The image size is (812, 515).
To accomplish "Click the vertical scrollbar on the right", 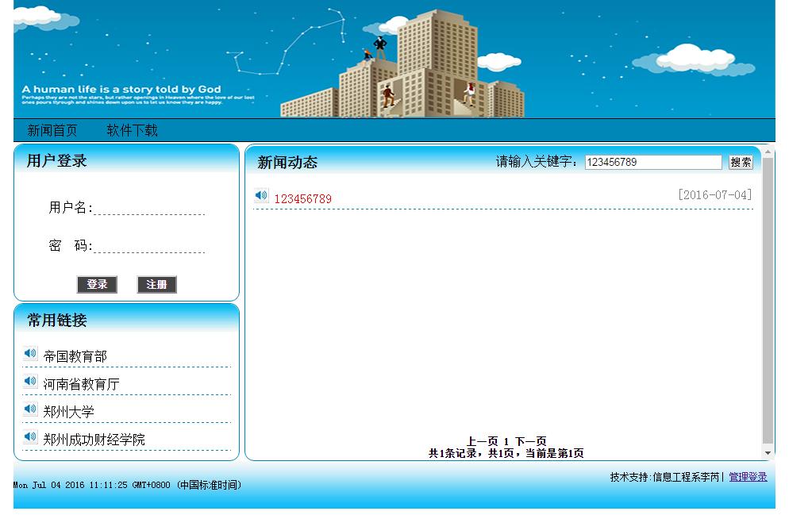I will click(767, 302).
